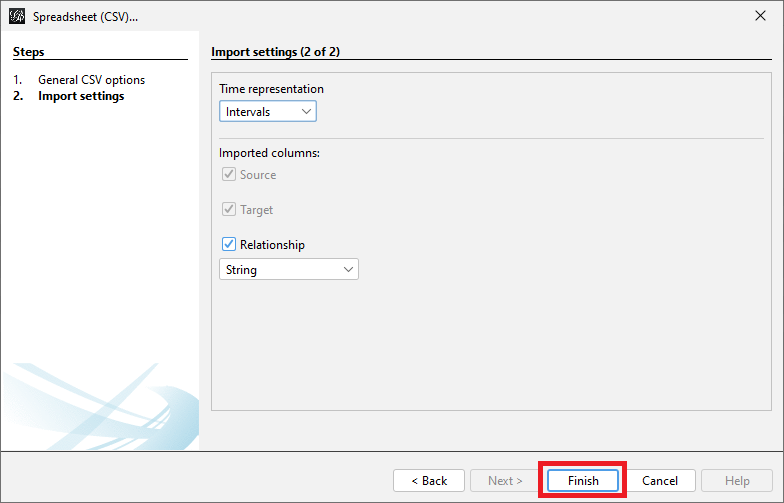Screen dimensions: 784x503
Task: Click the Help button
Action: click(737, 481)
